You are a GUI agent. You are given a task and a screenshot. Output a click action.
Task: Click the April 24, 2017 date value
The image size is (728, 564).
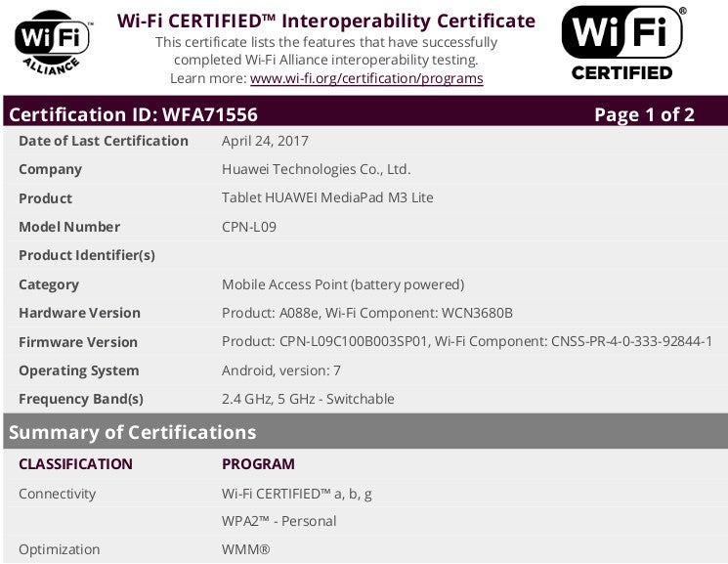[265, 141]
